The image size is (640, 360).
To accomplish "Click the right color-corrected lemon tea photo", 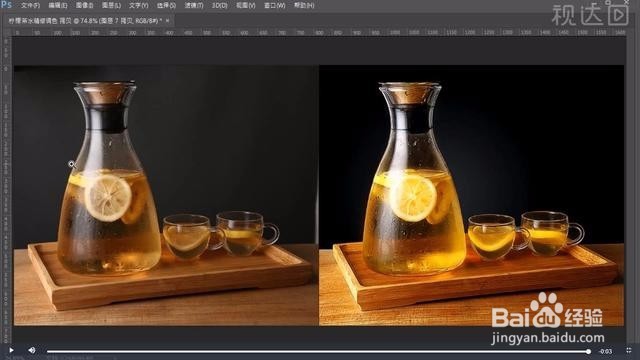I will pos(471,195).
